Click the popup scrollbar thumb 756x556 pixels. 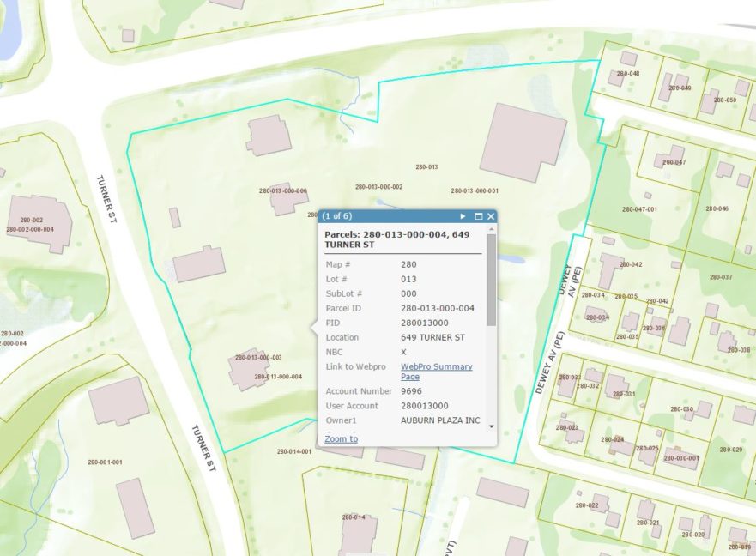491,280
